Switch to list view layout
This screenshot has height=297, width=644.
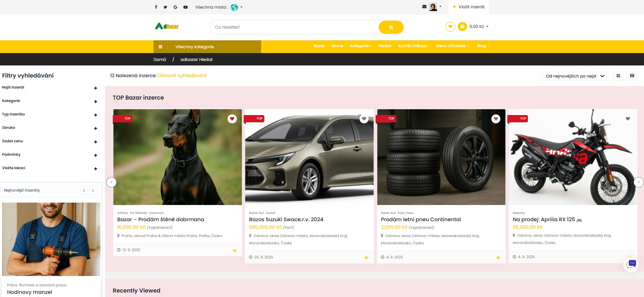coord(618,76)
